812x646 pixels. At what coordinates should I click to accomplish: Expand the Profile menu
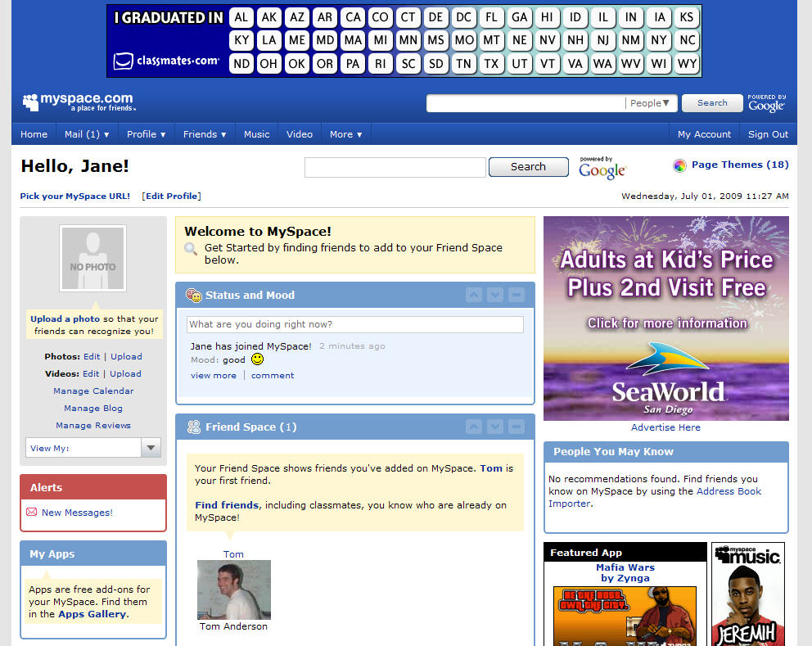(x=146, y=134)
